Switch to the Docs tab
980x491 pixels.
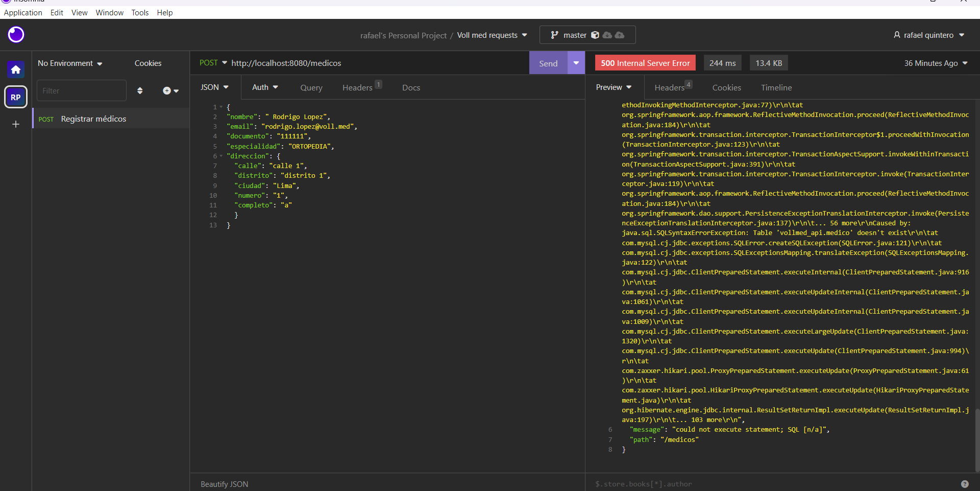tap(411, 88)
